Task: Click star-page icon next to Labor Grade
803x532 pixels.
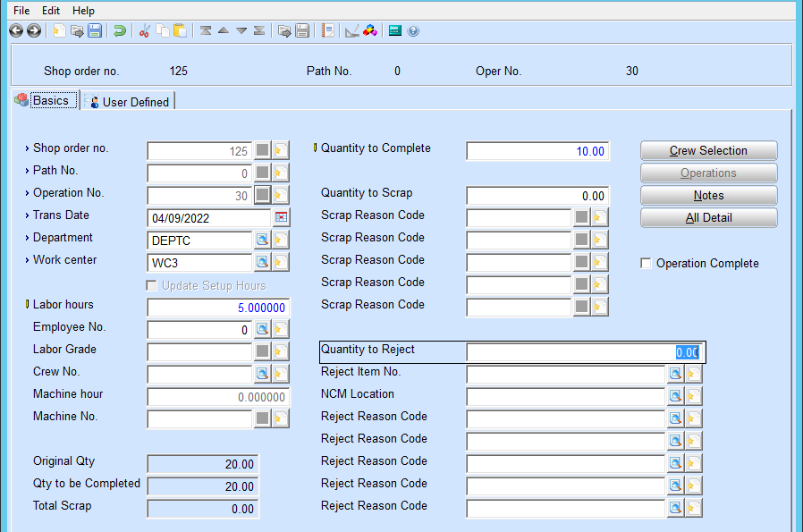Action: coord(280,351)
